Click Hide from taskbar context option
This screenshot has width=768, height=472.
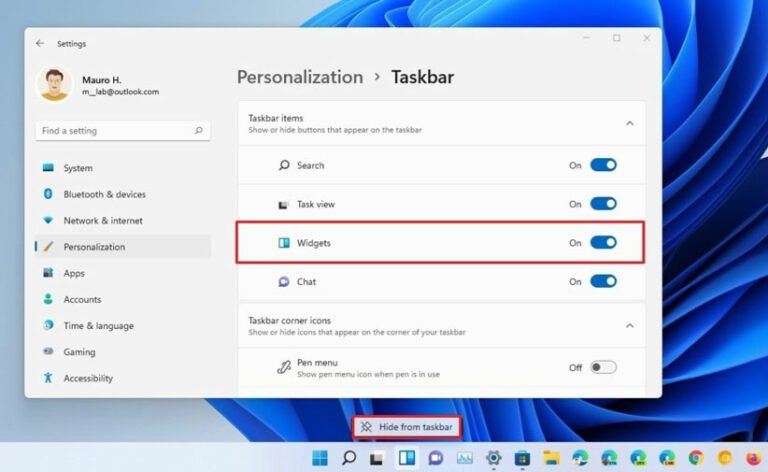[x=407, y=427]
